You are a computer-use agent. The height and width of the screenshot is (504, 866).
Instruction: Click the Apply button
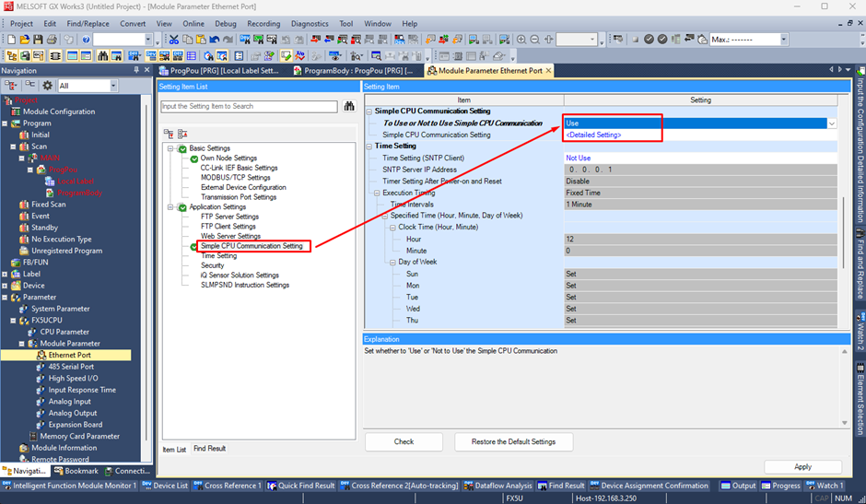tap(802, 467)
